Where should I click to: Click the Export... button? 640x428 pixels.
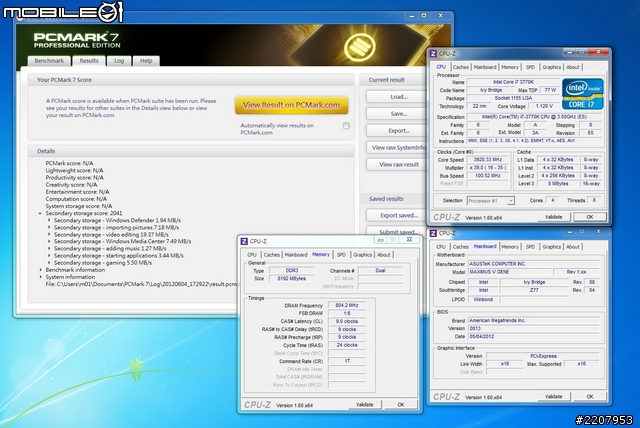(x=398, y=131)
